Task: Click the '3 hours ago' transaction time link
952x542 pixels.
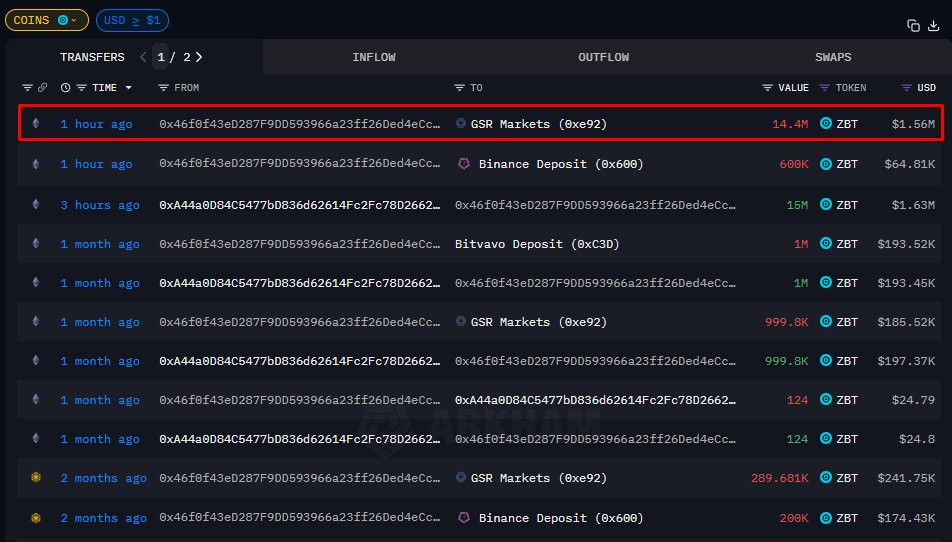Action: click(100, 205)
